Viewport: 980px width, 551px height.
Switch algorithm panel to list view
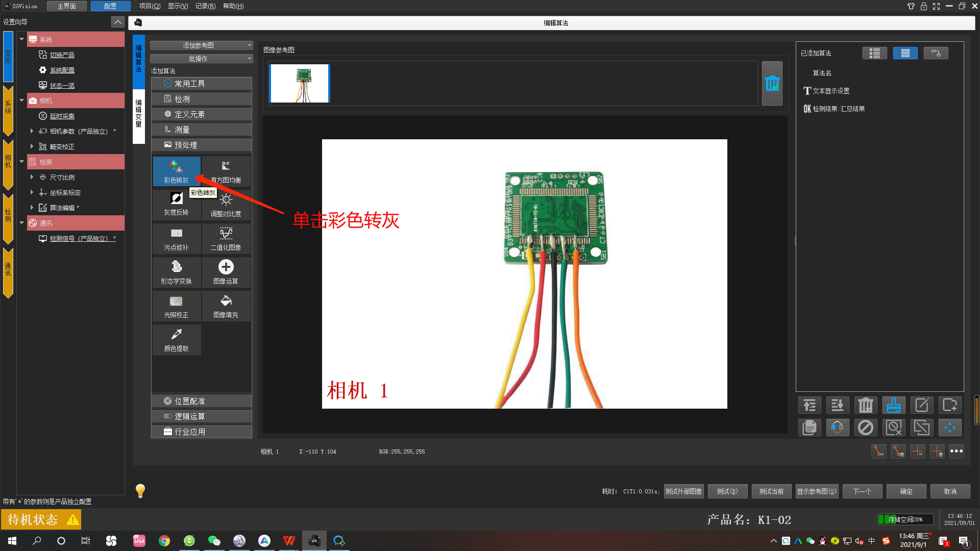pyautogui.click(x=875, y=53)
